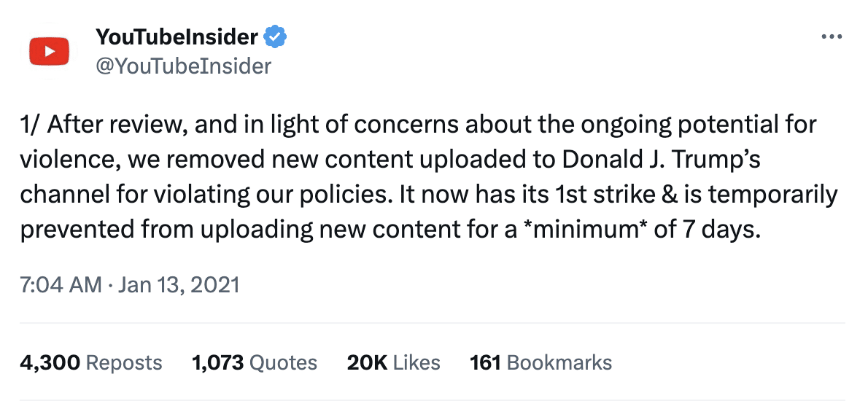The height and width of the screenshot is (401, 868).
Task: Open the YouTubeInsider display name profile link
Action: 177,36
